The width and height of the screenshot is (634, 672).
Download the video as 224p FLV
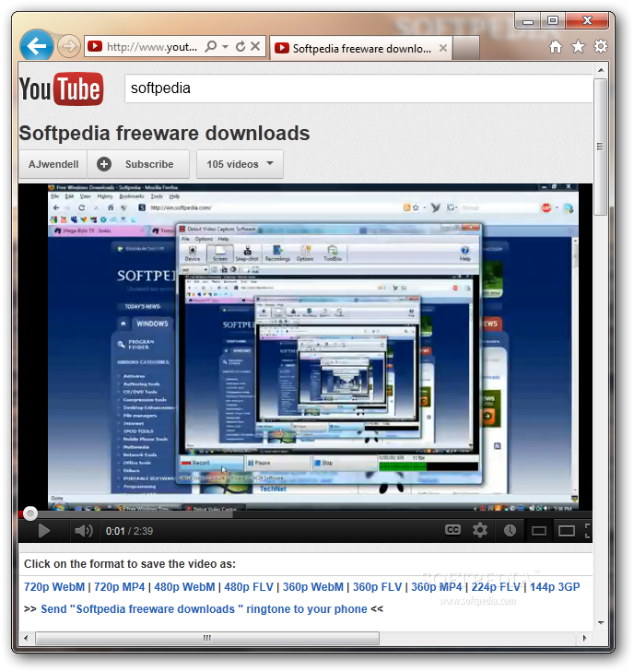(496, 586)
